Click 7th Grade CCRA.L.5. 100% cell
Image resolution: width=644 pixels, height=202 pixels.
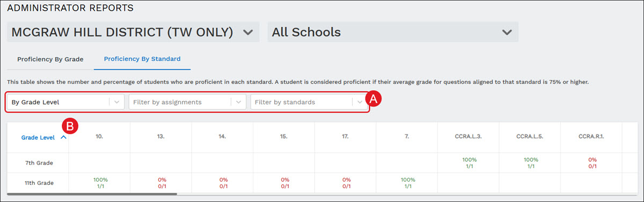[530, 163]
